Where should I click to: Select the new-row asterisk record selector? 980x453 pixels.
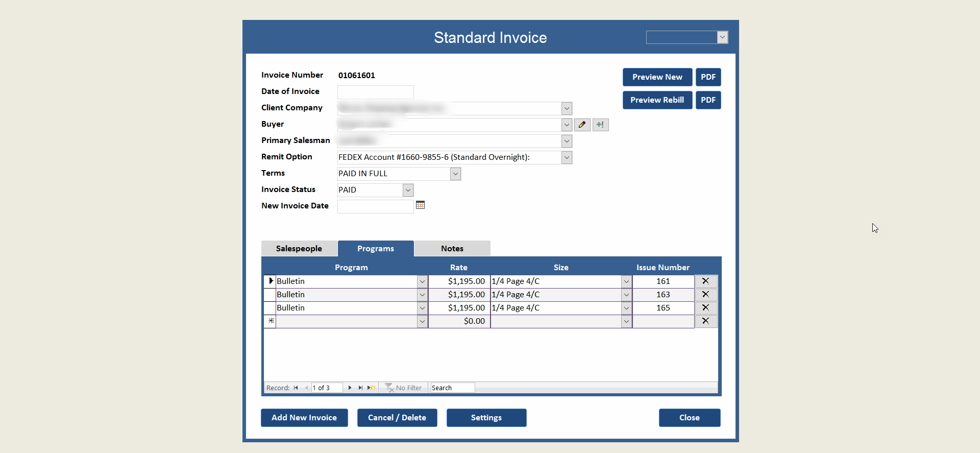tap(270, 321)
